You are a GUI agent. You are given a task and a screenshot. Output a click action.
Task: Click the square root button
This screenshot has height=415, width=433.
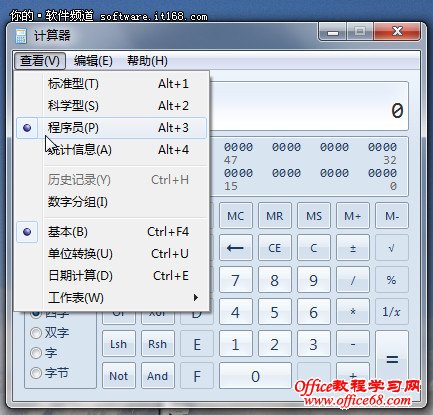pos(392,248)
